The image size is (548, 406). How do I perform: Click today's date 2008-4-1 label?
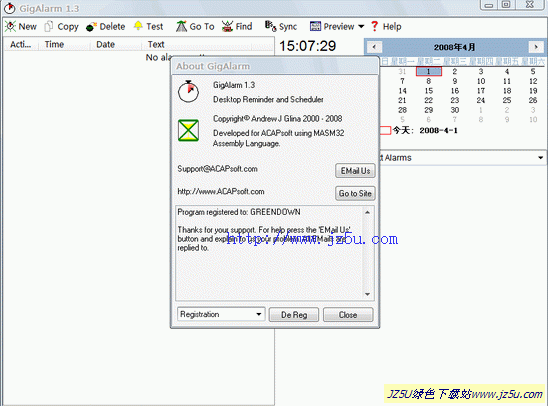point(438,131)
